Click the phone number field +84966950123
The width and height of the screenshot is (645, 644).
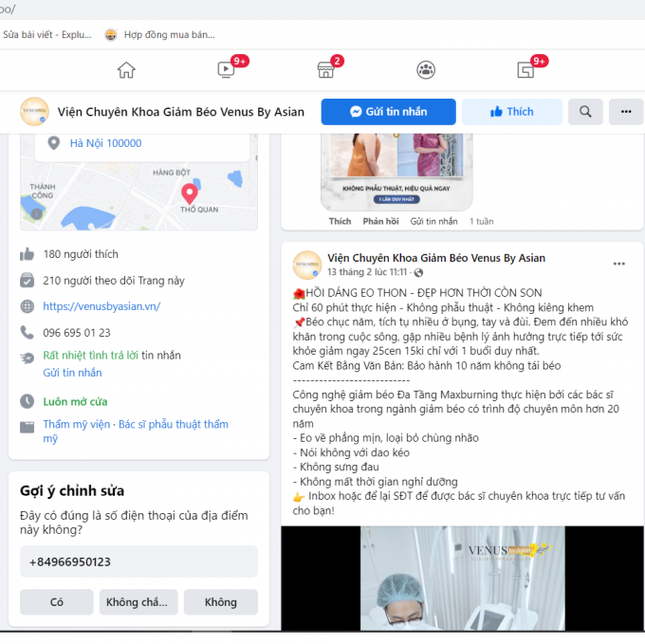tap(139, 561)
